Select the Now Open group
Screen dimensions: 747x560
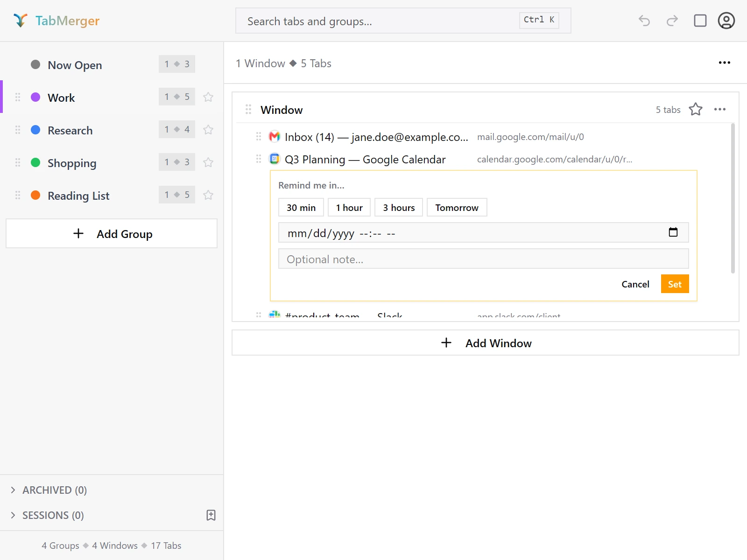coord(112,64)
